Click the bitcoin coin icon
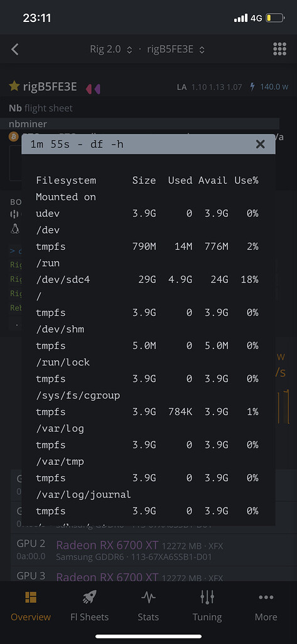This screenshot has width=297, height=644. click(x=14, y=136)
